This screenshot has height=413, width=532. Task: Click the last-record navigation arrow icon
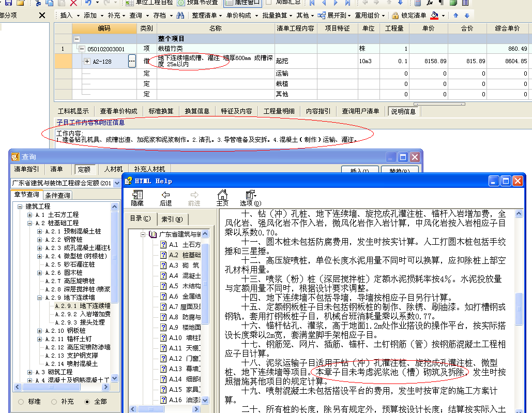click(x=347, y=3)
